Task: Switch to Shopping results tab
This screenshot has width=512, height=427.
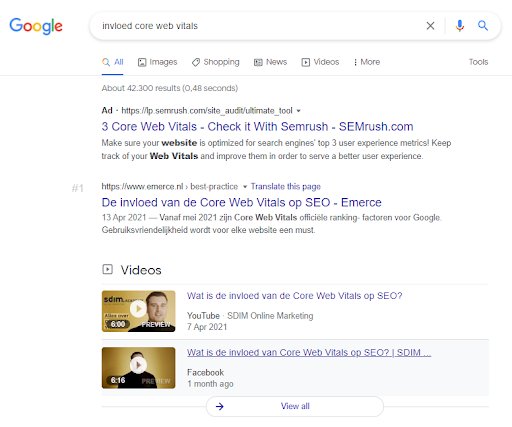Action: tap(215, 62)
